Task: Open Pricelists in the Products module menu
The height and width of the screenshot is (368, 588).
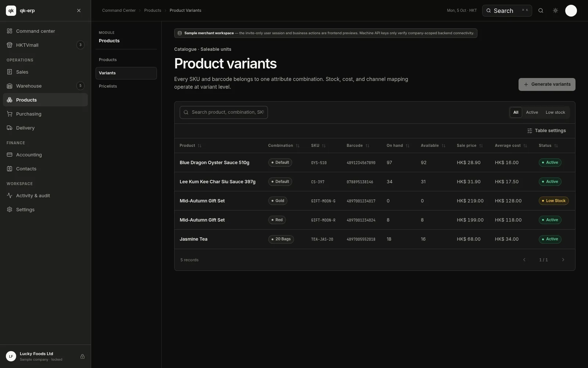Action: coord(126,86)
